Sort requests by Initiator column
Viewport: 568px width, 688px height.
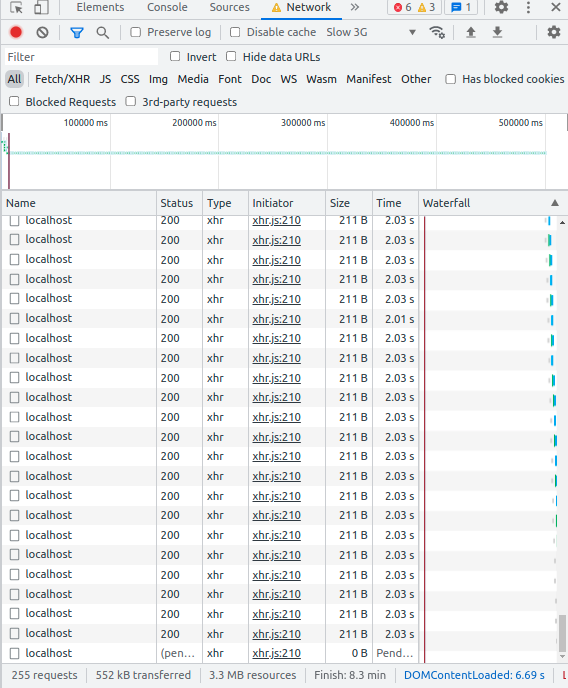click(287, 203)
